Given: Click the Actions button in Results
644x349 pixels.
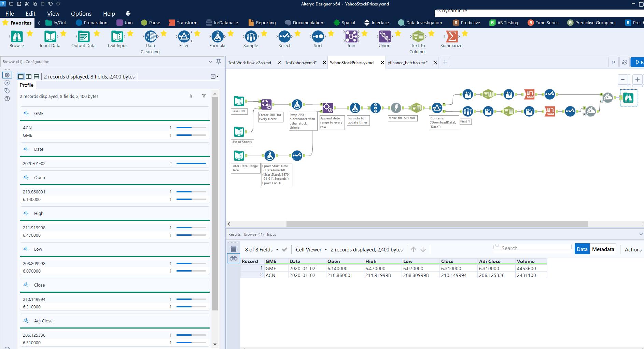Looking at the screenshot, I should (633, 249).
